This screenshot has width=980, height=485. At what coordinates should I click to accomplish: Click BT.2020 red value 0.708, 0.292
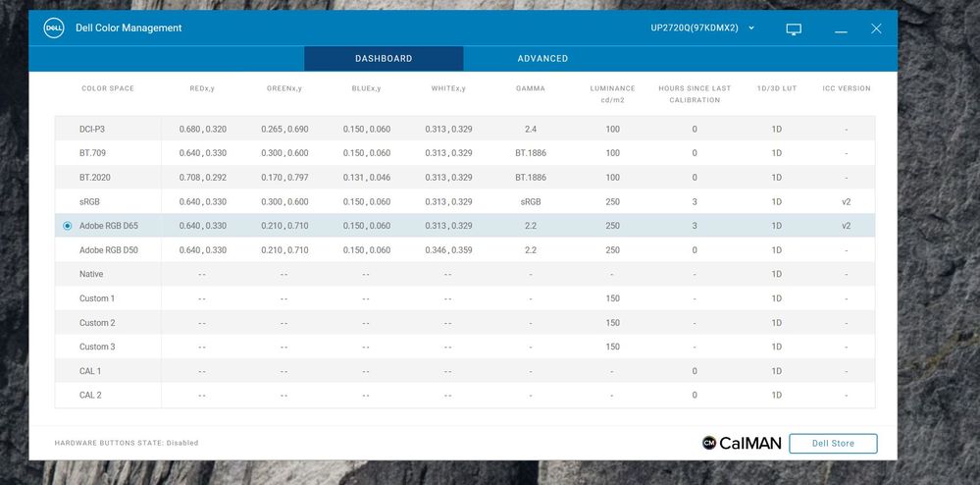[x=202, y=177]
